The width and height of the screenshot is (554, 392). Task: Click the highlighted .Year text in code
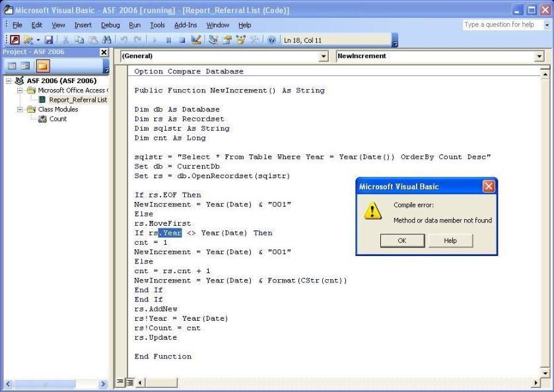170,233
